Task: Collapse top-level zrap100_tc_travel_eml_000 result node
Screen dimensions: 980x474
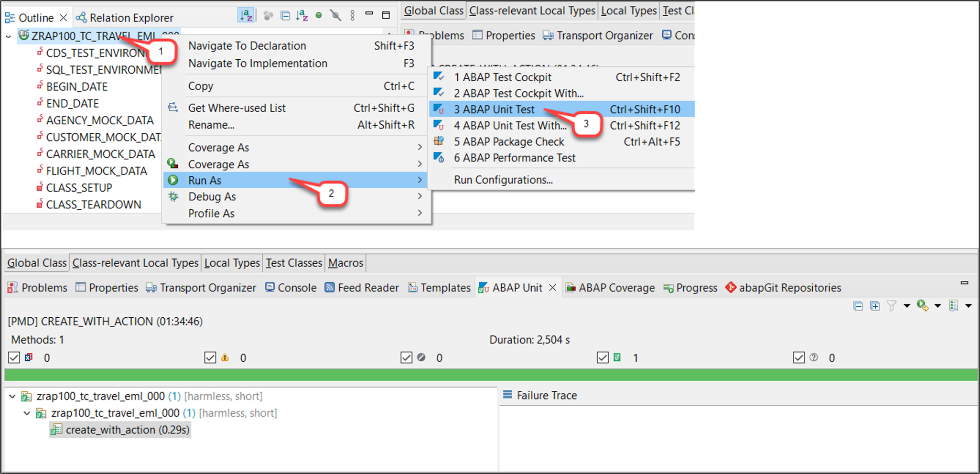Action: click(12, 396)
